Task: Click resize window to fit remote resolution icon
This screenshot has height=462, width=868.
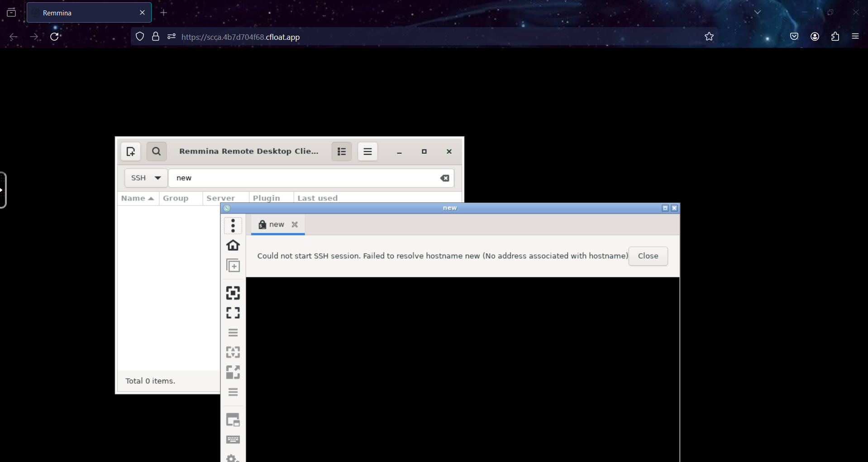Action: point(233,293)
